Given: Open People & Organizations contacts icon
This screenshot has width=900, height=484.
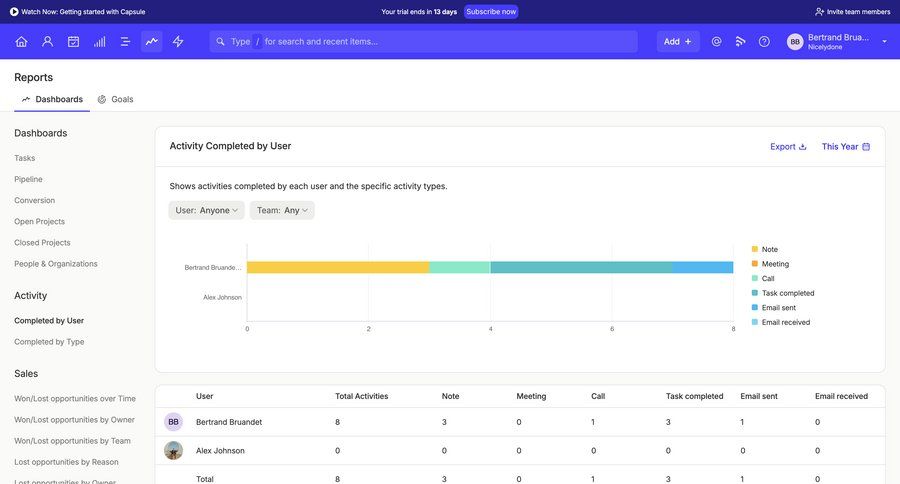Looking at the screenshot, I should coord(47,42).
